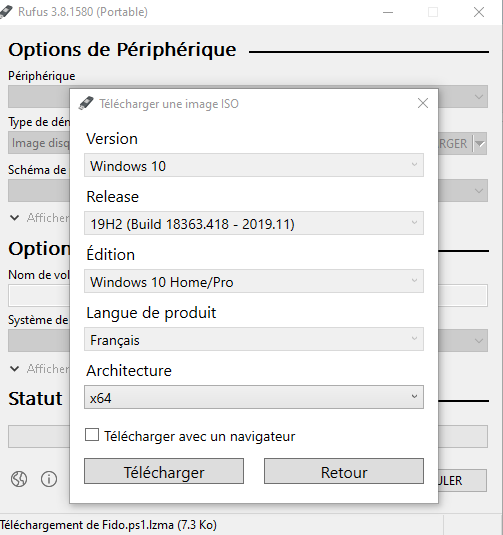Viewport: 503px width, 535px height.
Task: Open the Architecture x64 dropdown
Action: (254, 397)
